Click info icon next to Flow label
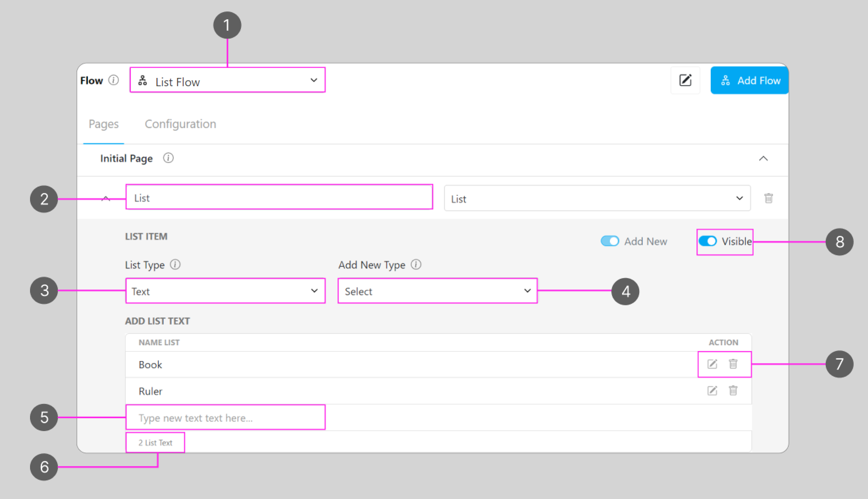The width and height of the screenshot is (868, 499). pyautogui.click(x=114, y=80)
